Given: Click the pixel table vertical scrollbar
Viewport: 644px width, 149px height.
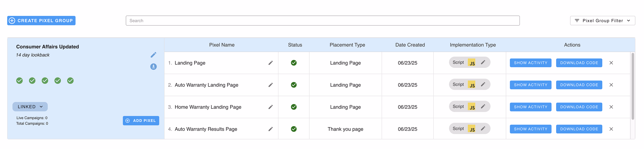Looking at the screenshot, I should [x=633, y=86].
